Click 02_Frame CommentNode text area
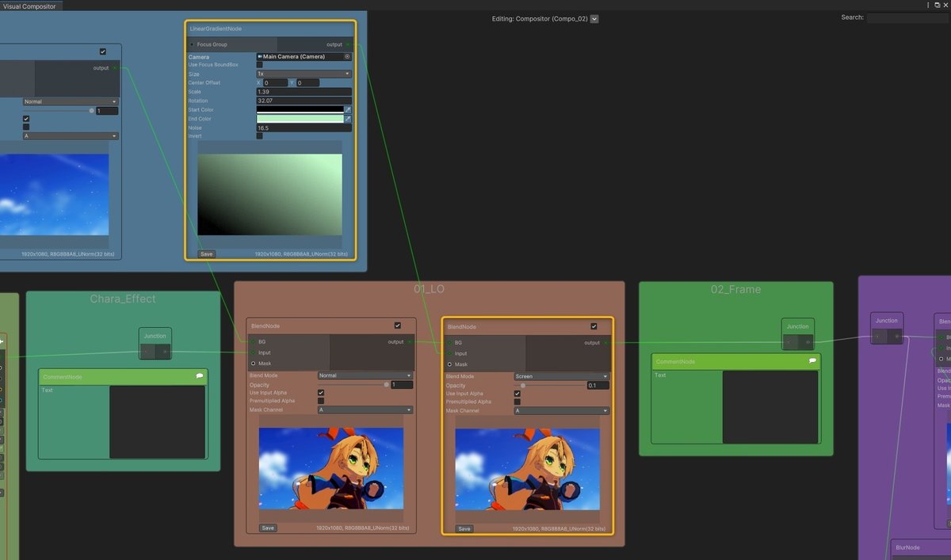951x560 pixels. click(770, 407)
